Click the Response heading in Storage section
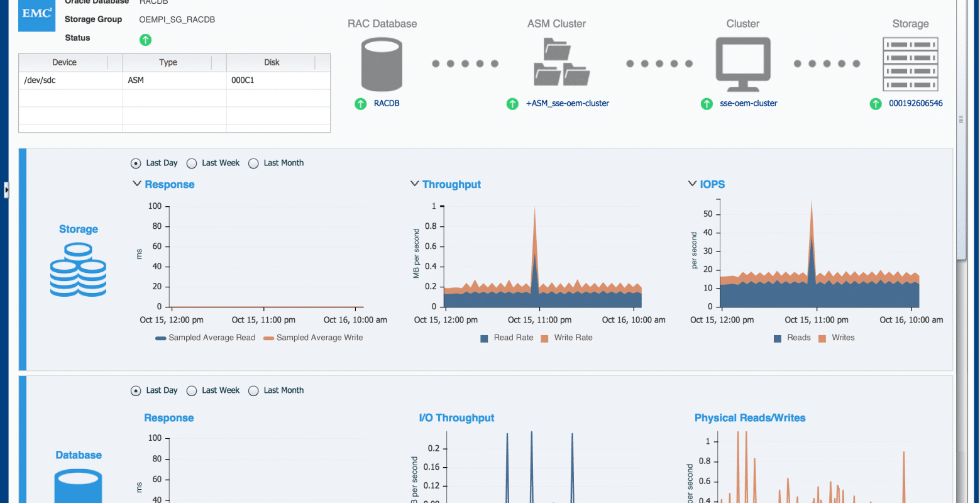This screenshot has width=980, height=503. [x=170, y=184]
